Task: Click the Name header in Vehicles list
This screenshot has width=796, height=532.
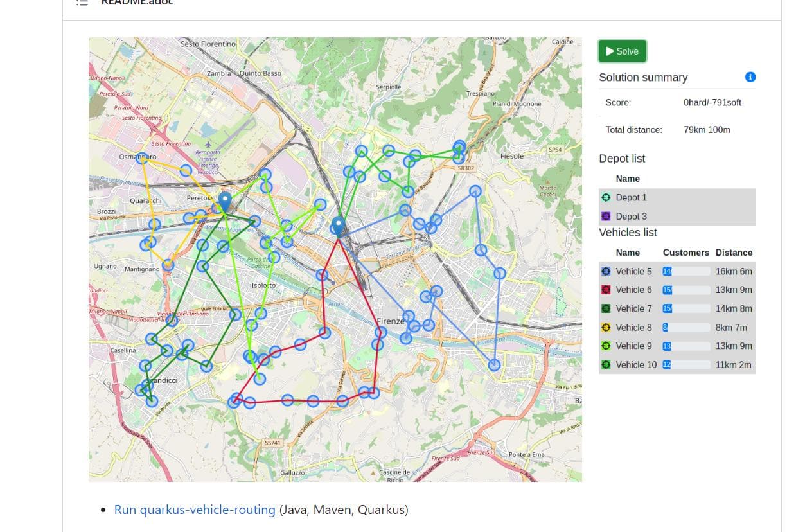Action: click(628, 253)
